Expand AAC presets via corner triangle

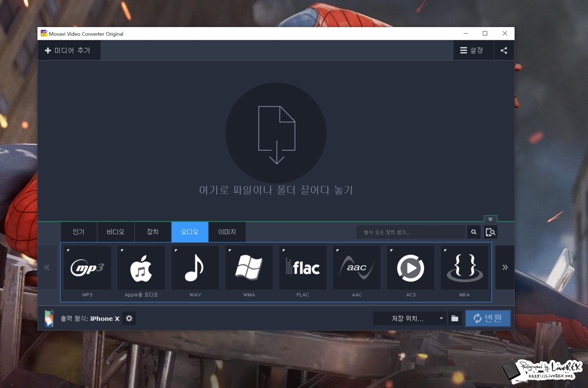coord(338,251)
